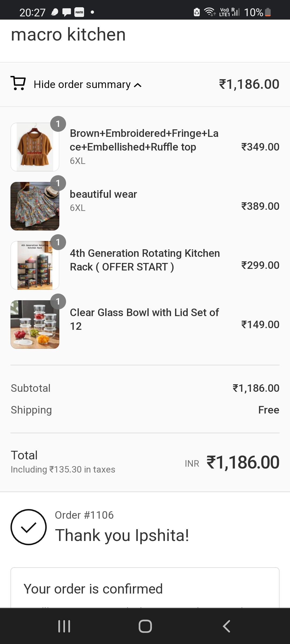The image size is (290, 644).
Task: Collapse the Hide order summary chevron
Action: pos(138,85)
